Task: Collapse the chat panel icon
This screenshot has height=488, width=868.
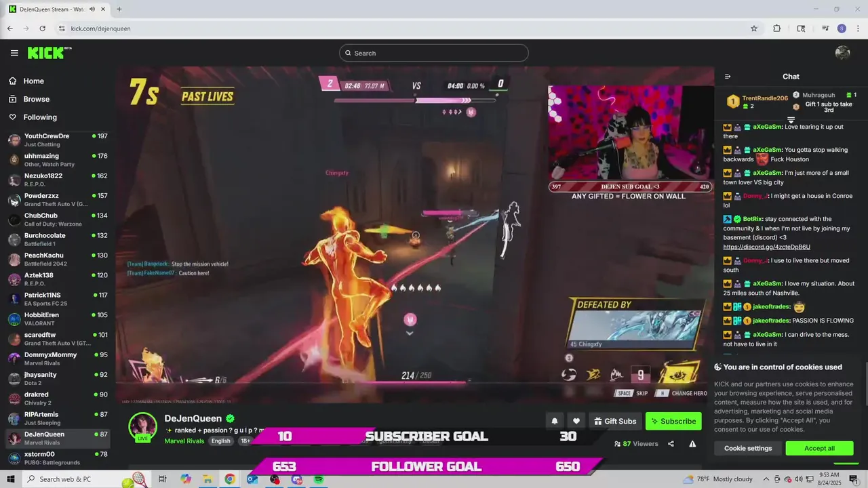Action: (728, 77)
